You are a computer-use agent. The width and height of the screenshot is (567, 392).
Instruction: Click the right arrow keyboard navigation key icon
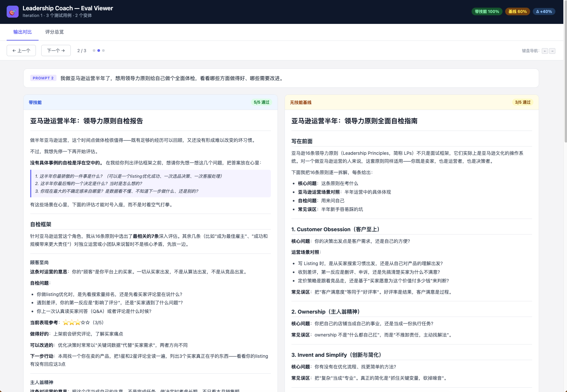click(552, 51)
